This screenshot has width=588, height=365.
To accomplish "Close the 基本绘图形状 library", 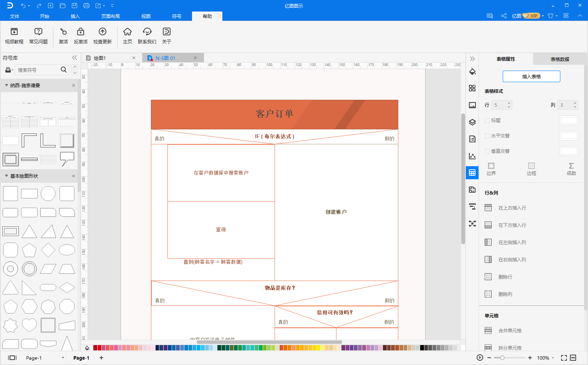I will [73, 176].
